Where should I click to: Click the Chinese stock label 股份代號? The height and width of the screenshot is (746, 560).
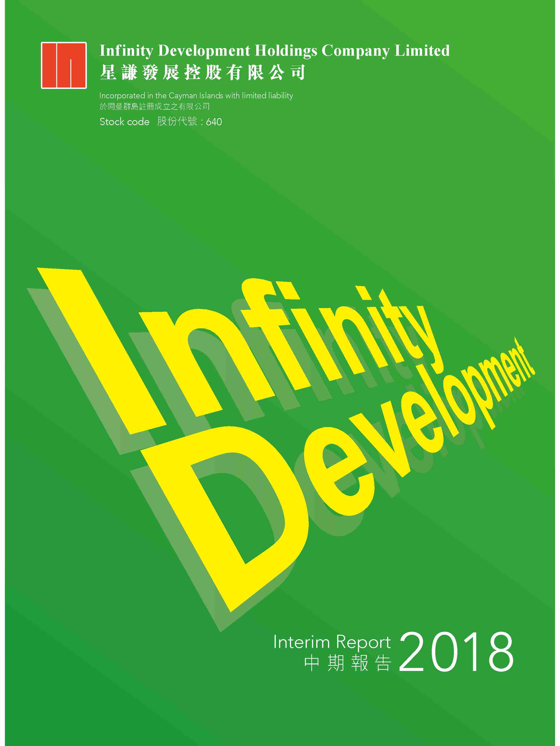[177, 121]
